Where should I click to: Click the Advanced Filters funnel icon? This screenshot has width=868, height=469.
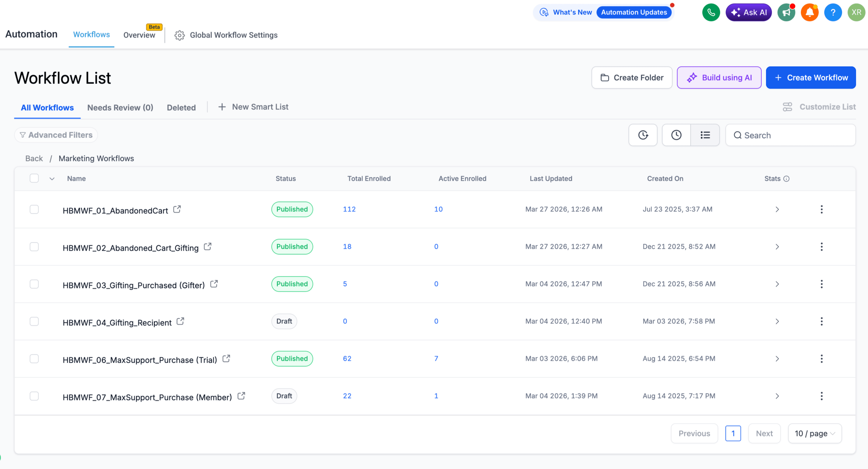pos(23,135)
